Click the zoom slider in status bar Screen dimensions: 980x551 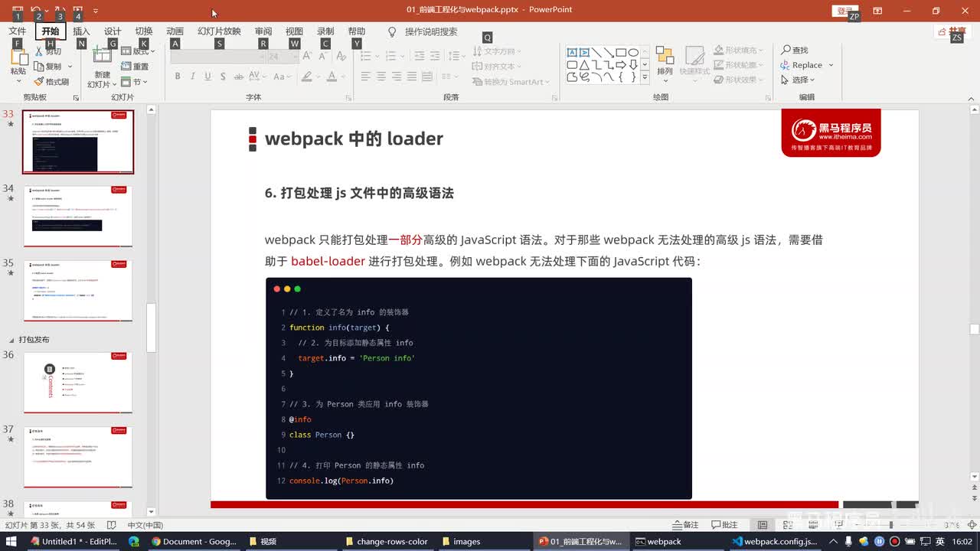tap(890, 525)
